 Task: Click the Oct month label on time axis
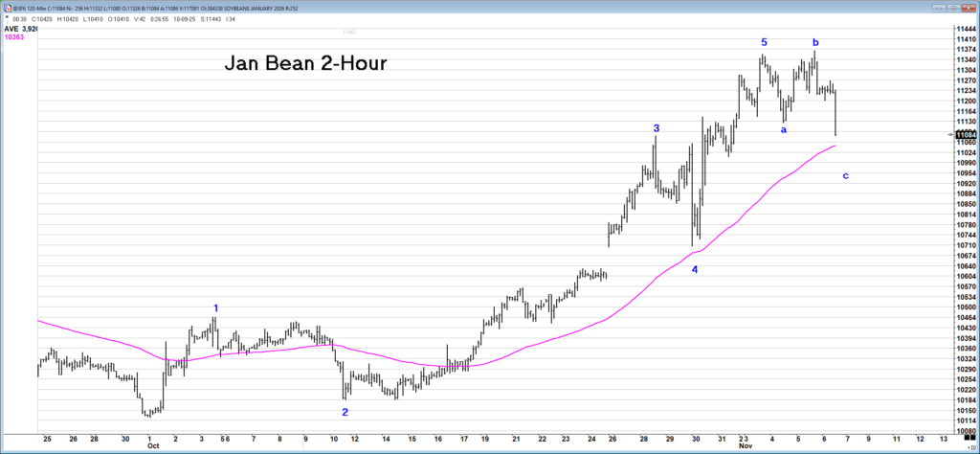tap(152, 446)
